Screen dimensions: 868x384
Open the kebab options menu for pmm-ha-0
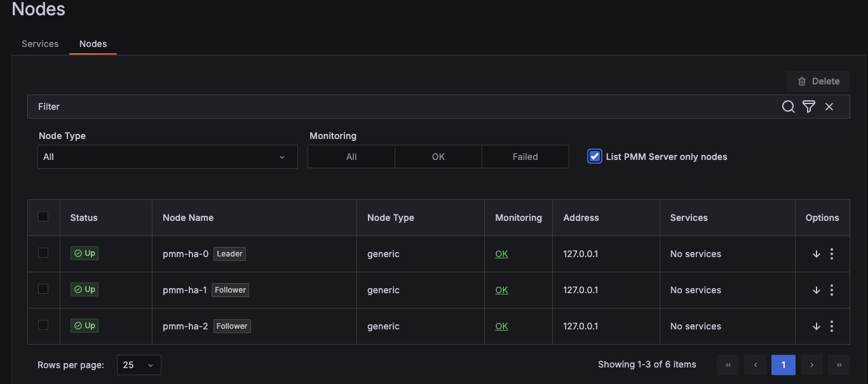point(831,253)
